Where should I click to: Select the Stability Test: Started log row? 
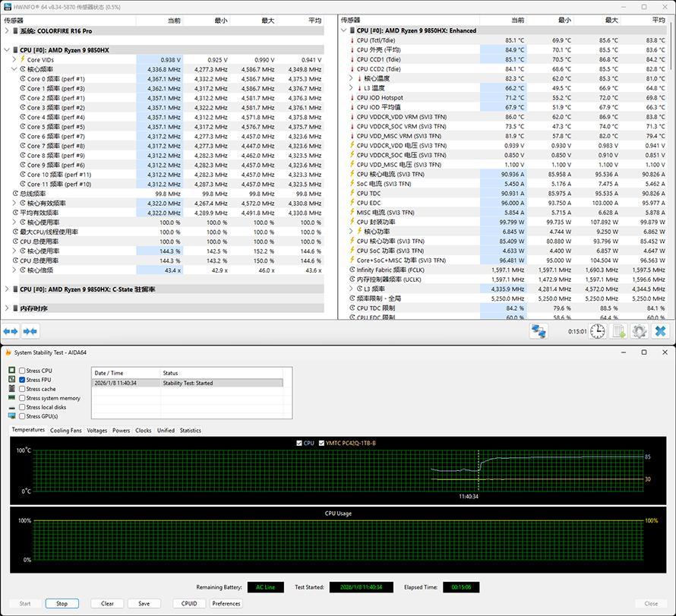point(186,384)
